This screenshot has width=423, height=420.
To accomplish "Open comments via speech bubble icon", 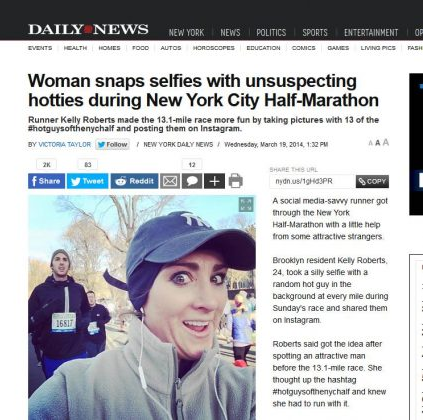I will click(x=192, y=181).
